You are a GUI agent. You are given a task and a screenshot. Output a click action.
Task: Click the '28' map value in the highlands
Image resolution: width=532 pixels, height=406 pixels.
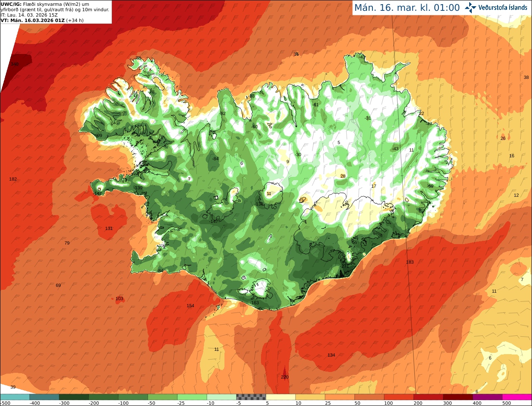click(x=343, y=176)
